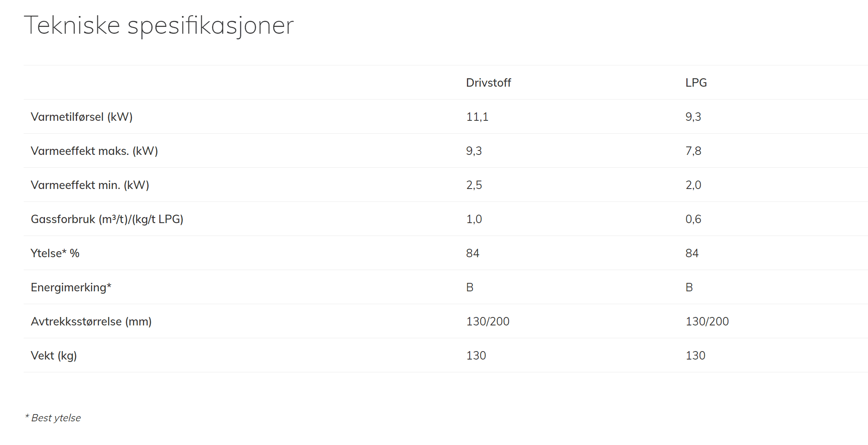Click the Varmeeffekt min. (kW) row label

pos(90,185)
